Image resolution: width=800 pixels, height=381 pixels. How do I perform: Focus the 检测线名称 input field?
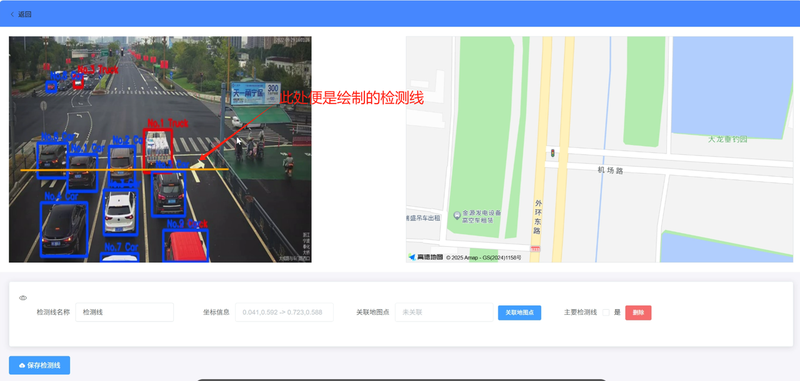click(x=124, y=312)
